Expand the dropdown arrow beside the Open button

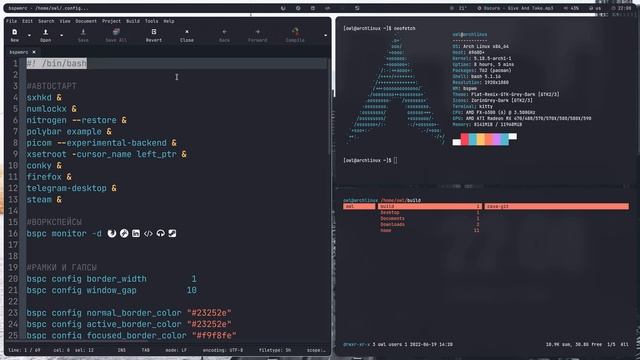(x=61, y=36)
